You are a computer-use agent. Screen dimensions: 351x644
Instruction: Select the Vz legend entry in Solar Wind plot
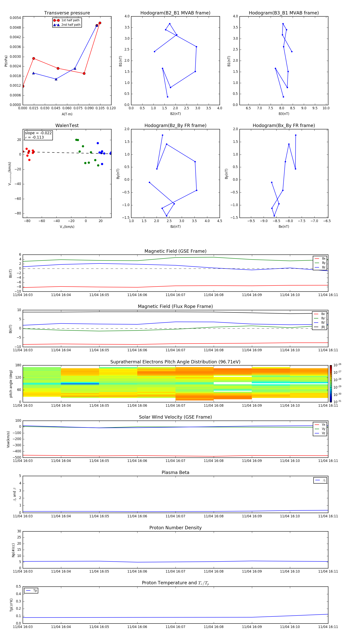(320, 433)
